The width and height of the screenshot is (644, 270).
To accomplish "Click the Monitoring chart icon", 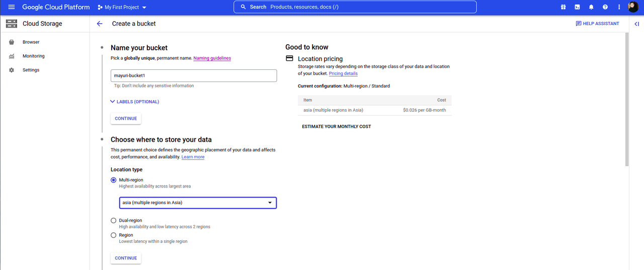I will [x=12, y=56].
